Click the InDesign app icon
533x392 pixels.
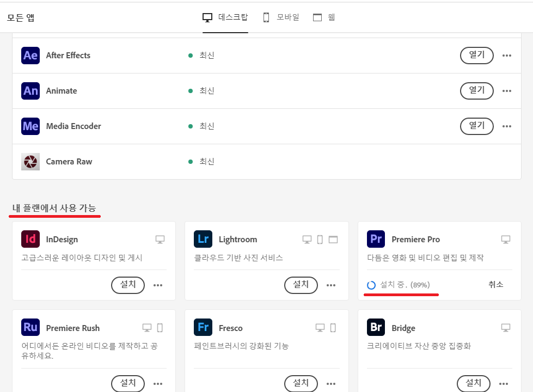30,239
